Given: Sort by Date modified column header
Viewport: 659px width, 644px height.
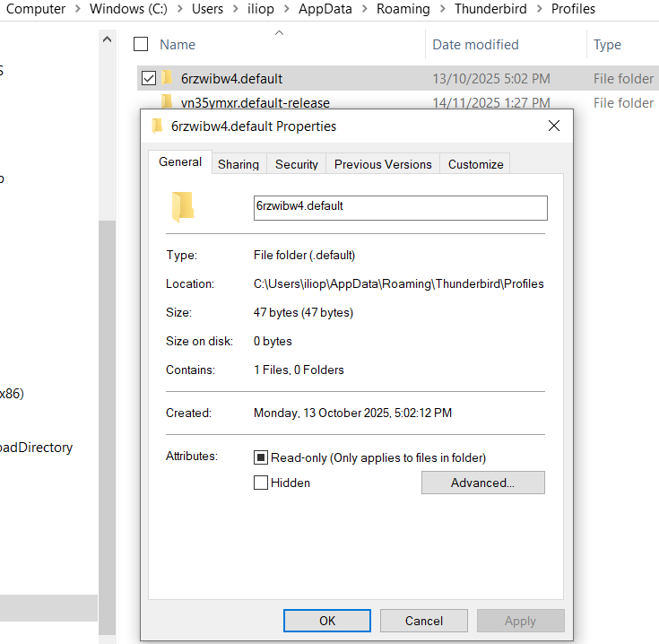Looking at the screenshot, I should click(475, 45).
